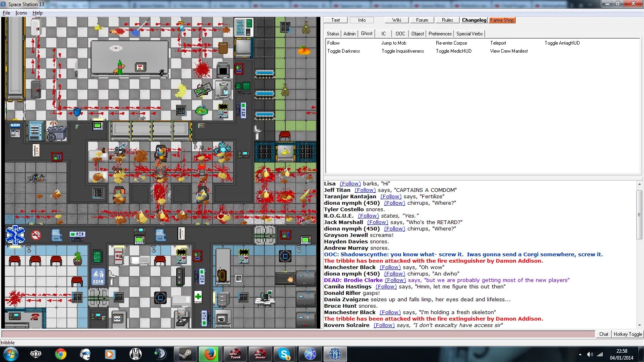Click the volume icon in system tray
The width and height of the screenshot is (644, 362).
[x=590, y=354]
